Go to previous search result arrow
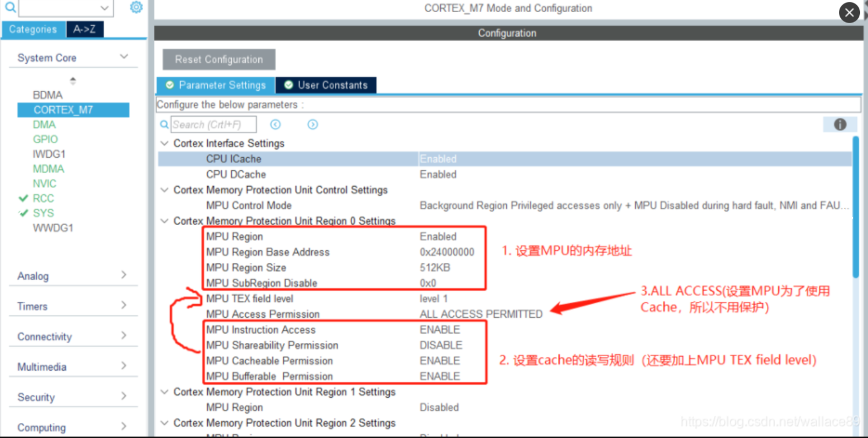The width and height of the screenshot is (868, 438). 276,124
